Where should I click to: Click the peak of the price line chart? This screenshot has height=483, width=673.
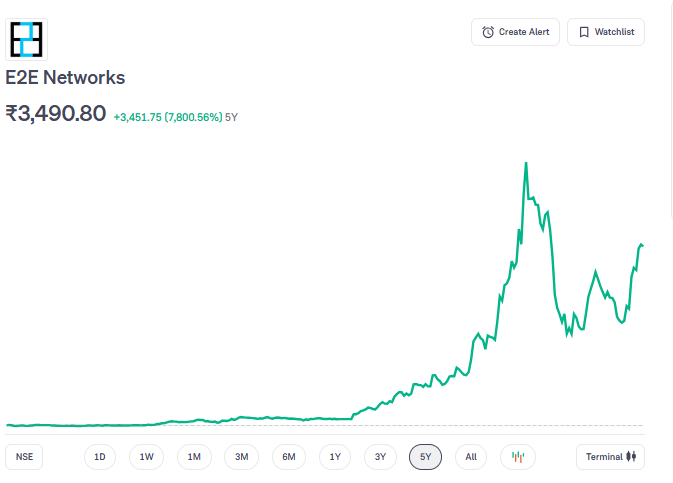[x=526, y=162]
